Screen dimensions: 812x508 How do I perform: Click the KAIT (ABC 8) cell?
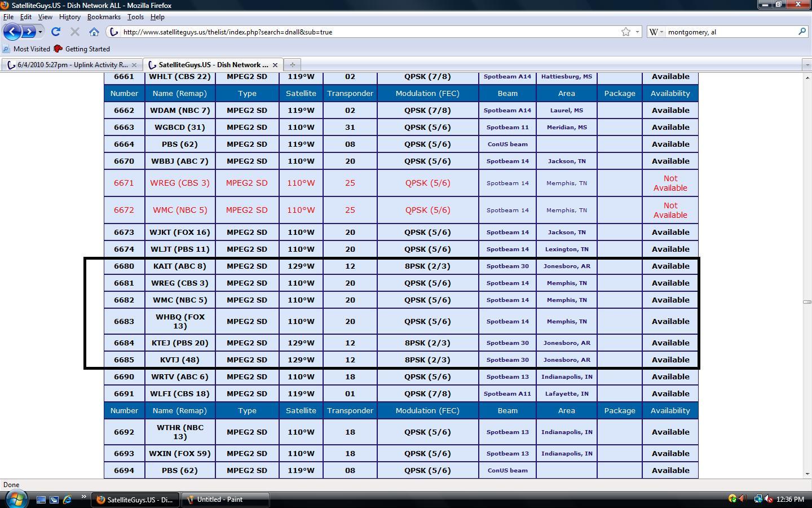tap(180, 266)
